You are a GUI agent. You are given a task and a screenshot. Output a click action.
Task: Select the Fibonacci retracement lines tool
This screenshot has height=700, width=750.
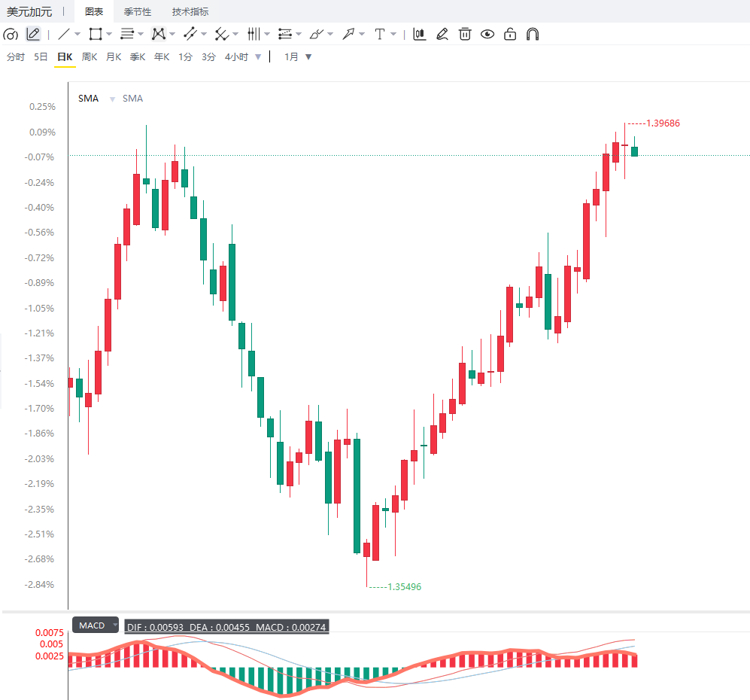pos(285,35)
